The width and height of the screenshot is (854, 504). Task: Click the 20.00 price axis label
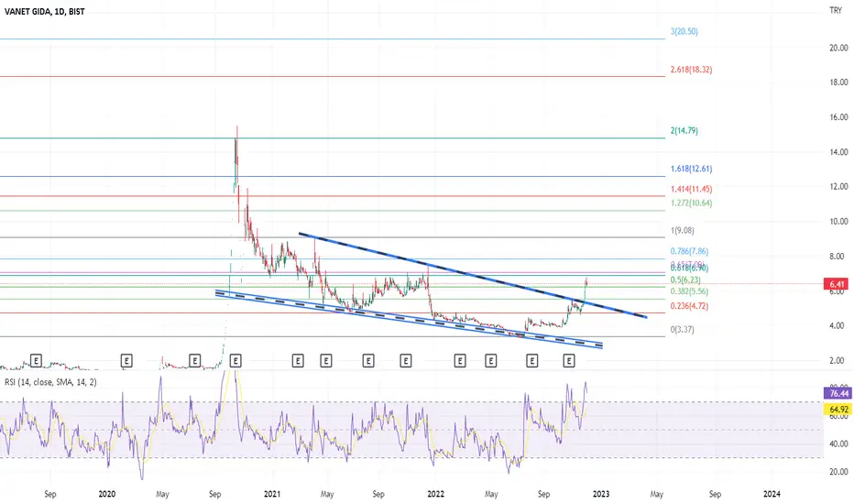pos(838,48)
